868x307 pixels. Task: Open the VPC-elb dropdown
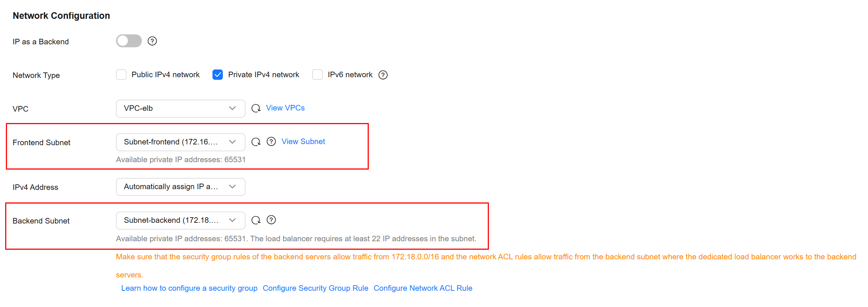coord(180,108)
